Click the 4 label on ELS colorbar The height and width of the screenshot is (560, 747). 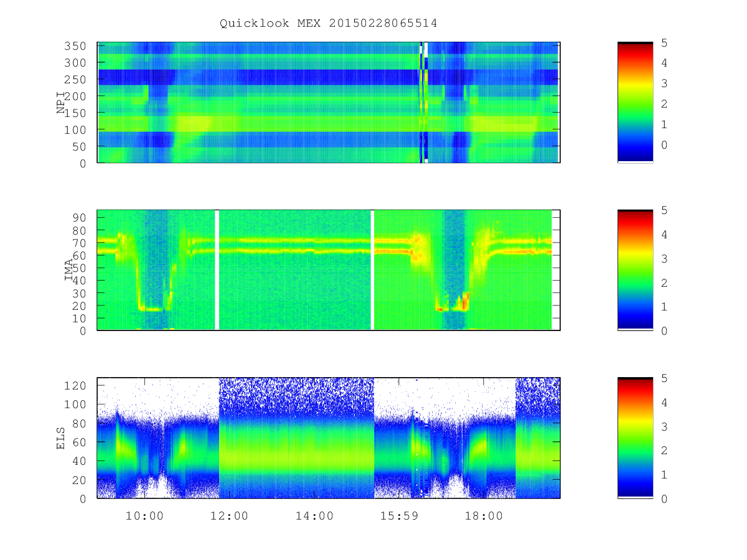click(x=664, y=402)
